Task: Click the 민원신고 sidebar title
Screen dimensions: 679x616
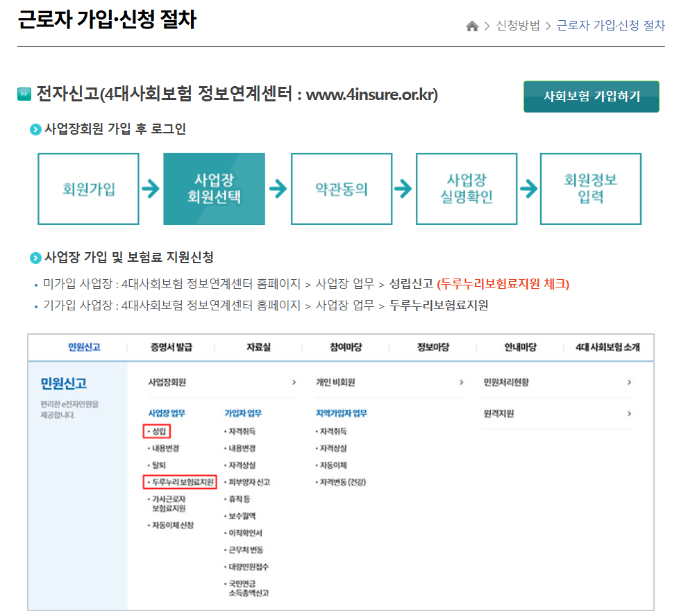Action: pyautogui.click(x=64, y=383)
